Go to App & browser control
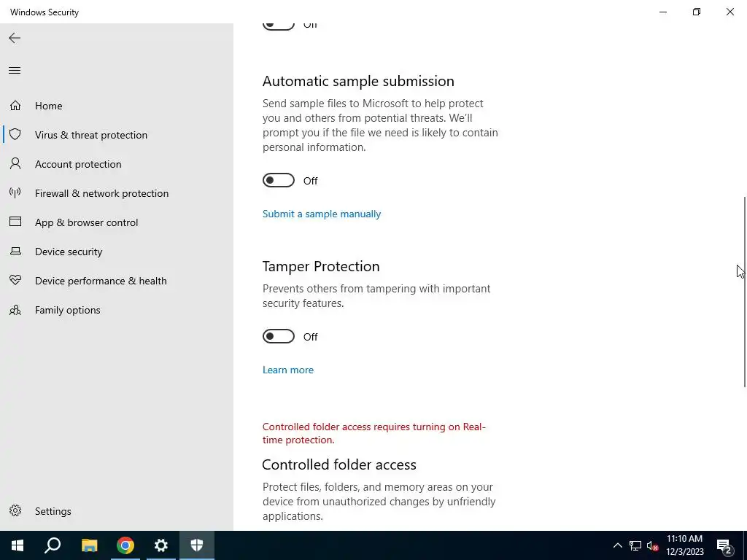Image resolution: width=747 pixels, height=560 pixels. click(86, 222)
